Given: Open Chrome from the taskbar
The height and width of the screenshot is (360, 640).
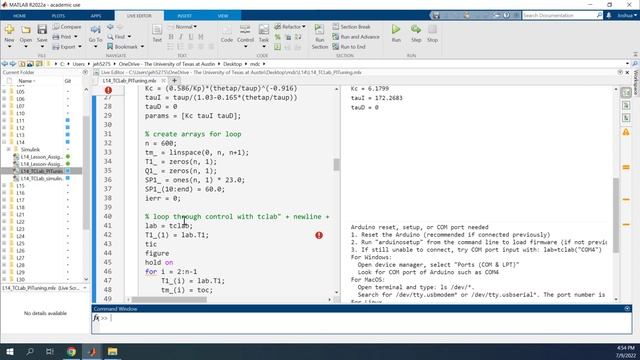Looking at the screenshot, I should pos(71,351).
